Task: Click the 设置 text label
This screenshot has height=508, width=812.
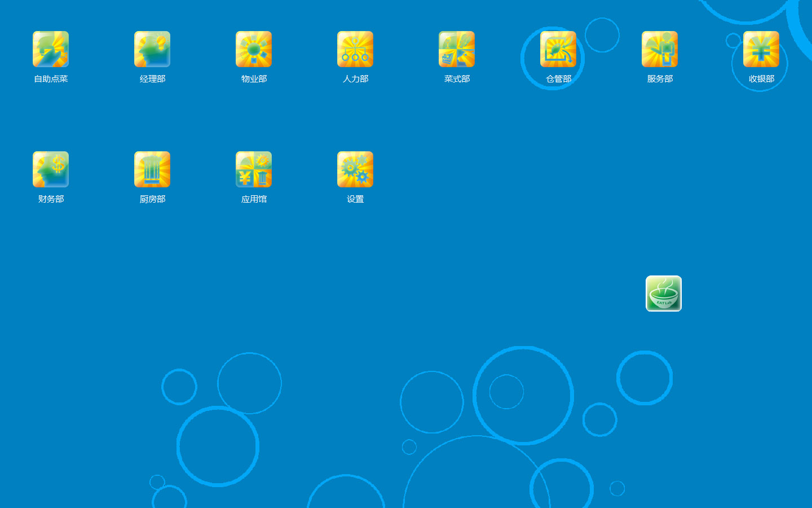Action: pyautogui.click(x=355, y=199)
